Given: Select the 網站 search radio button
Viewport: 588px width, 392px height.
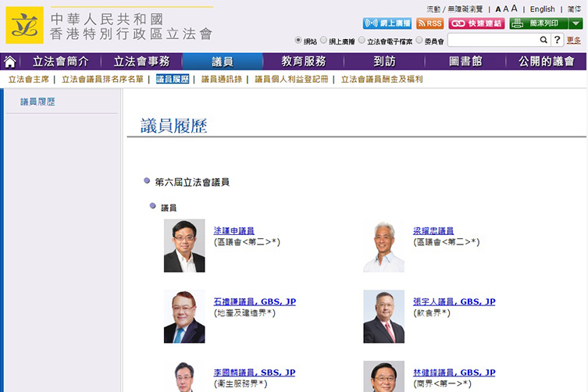Looking at the screenshot, I should [298, 40].
